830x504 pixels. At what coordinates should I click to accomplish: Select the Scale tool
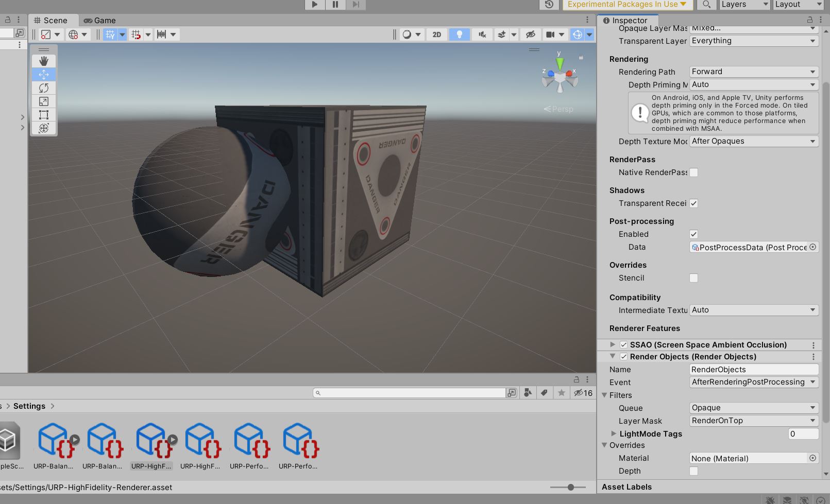tap(44, 101)
